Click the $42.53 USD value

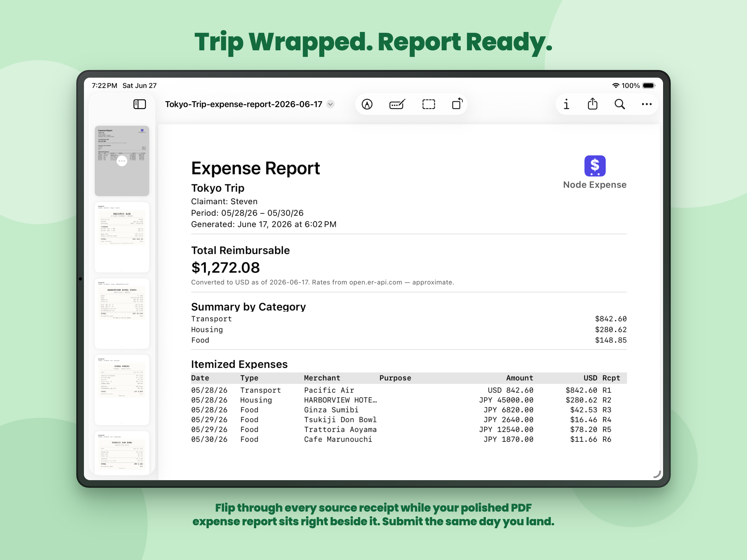(583, 410)
